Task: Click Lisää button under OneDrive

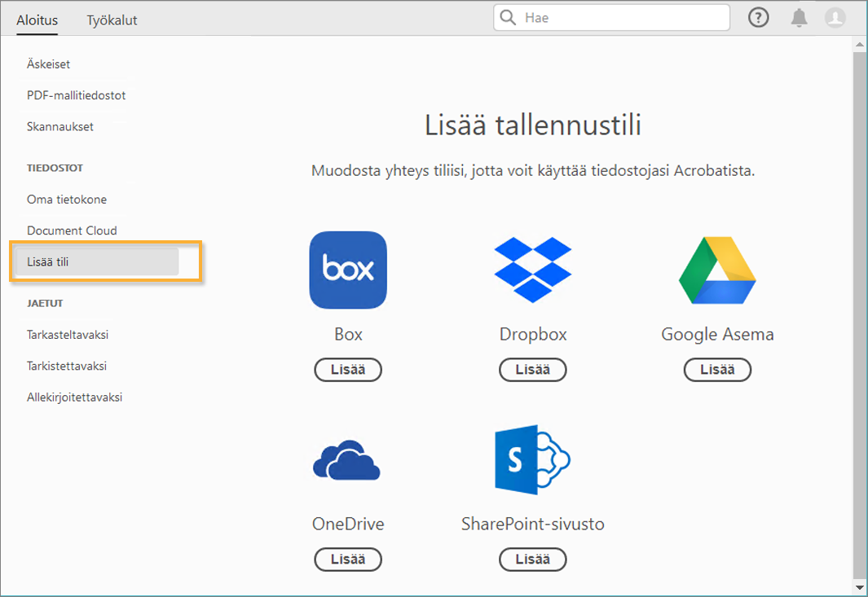Action: (348, 560)
